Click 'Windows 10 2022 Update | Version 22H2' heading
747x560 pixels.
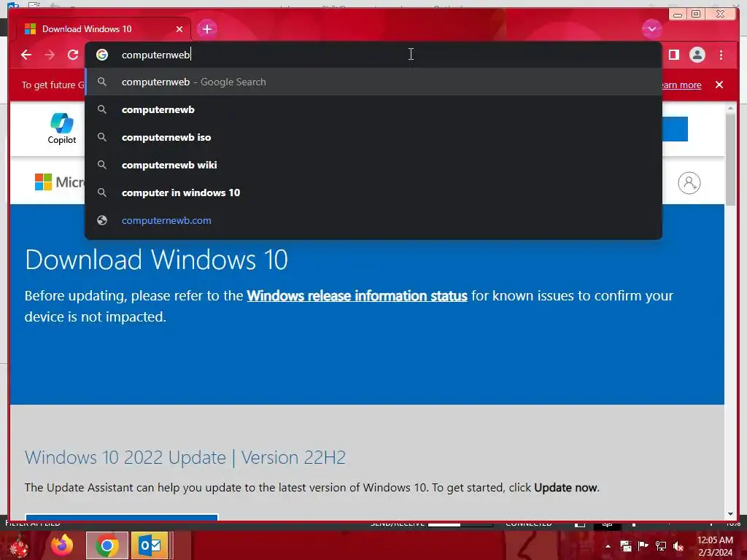point(185,458)
